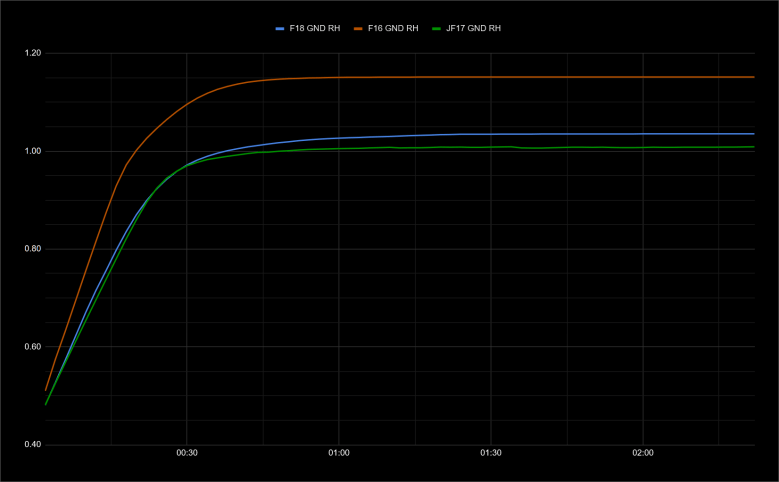Click the green JF17 GND RH legend swatch

[x=436, y=29]
